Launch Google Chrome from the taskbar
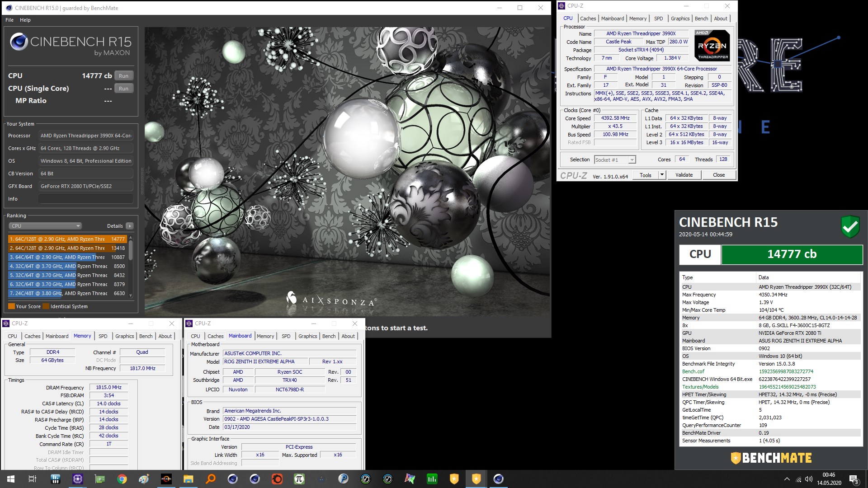Image resolution: width=868 pixels, height=488 pixels. click(122, 479)
